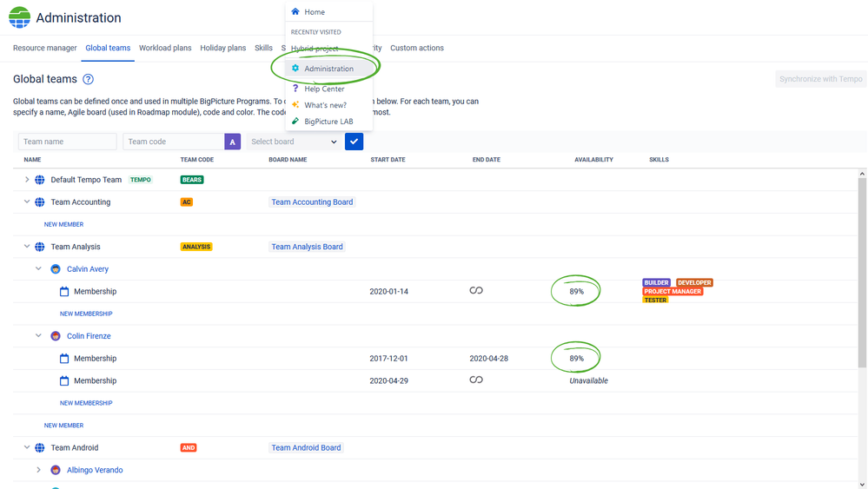868x489 pixels.
Task: Click the infinity end date icon for 2020-04-29 membership
Action: (x=476, y=380)
